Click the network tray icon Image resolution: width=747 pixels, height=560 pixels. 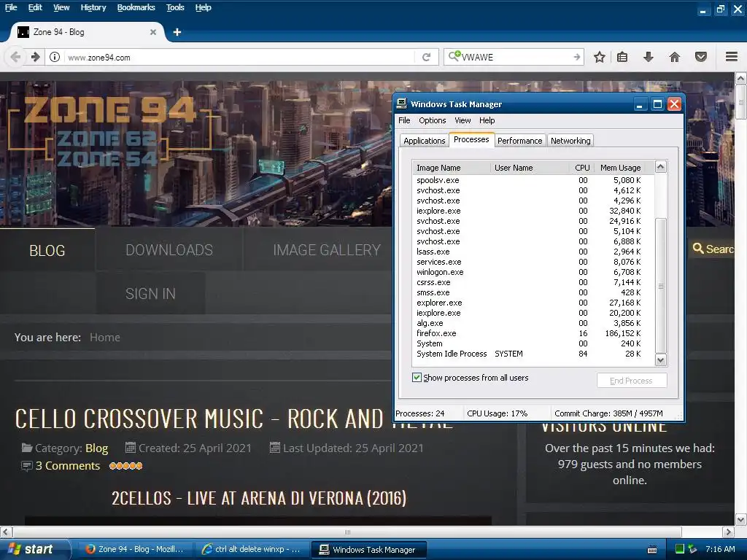pyautogui.click(x=692, y=549)
